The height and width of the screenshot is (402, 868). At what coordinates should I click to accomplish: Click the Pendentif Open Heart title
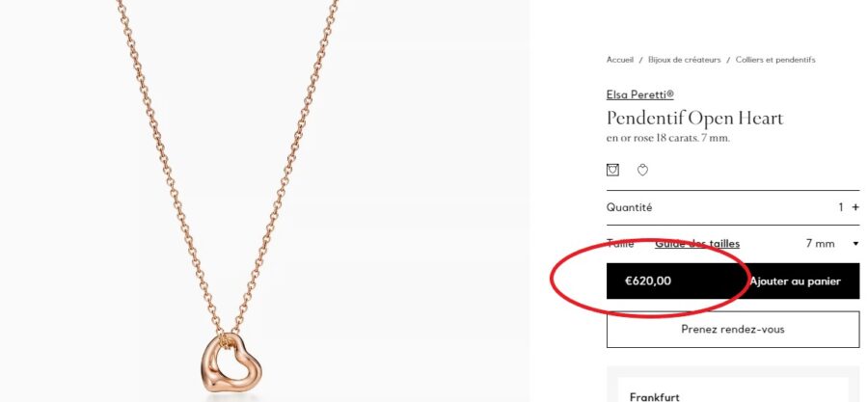pos(694,119)
